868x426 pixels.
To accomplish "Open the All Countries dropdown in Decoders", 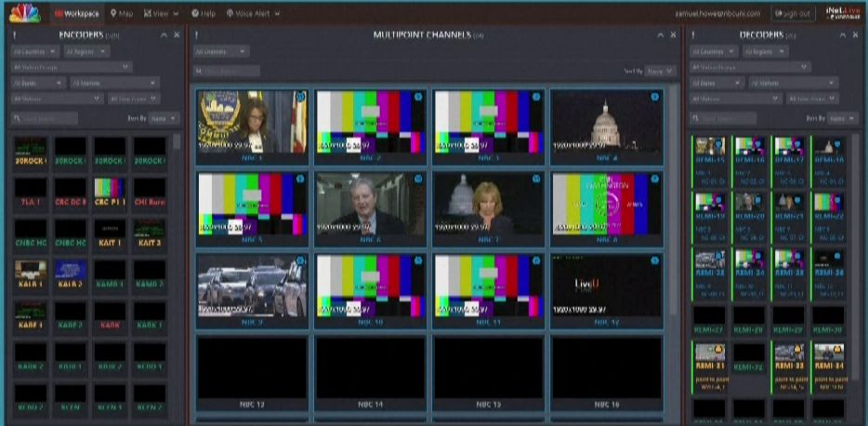I will click(714, 51).
